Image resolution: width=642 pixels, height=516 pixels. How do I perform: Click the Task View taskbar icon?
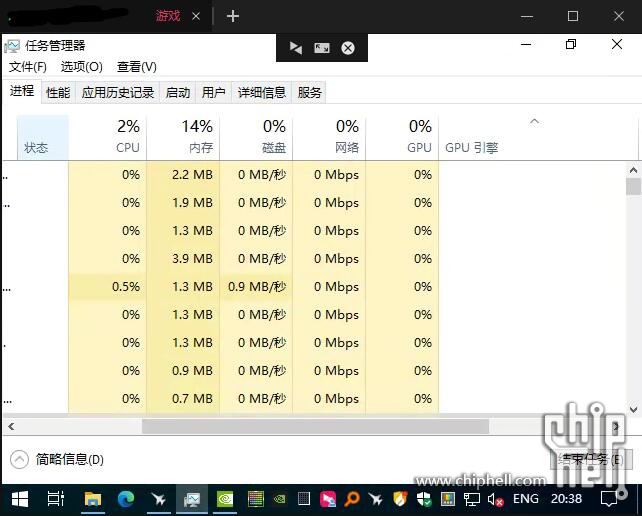pyautogui.click(x=56, y=498)
